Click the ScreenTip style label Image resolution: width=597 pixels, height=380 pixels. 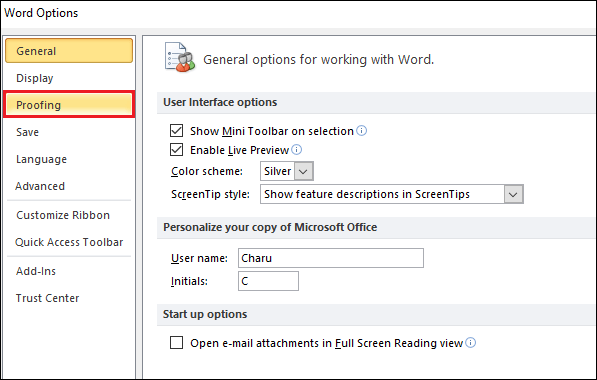[210, 194]
